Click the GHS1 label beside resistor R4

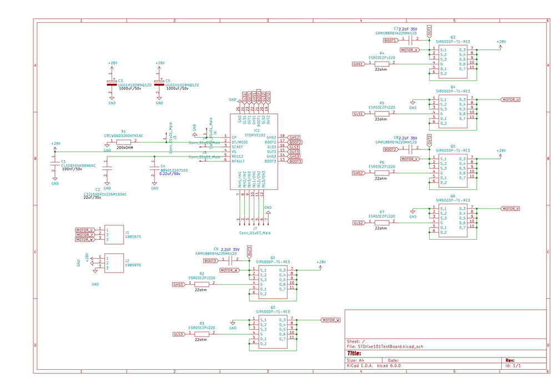click(359, 64)
